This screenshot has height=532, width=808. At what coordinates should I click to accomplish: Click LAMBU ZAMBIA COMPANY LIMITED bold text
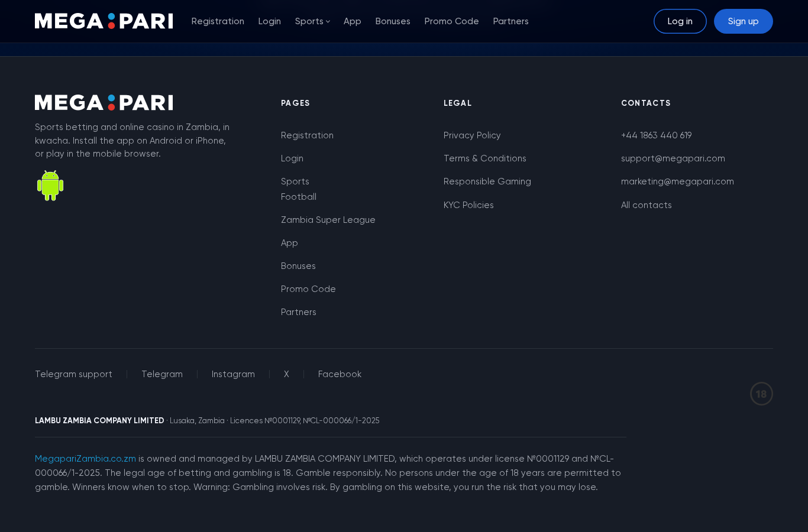coord(99,421)
